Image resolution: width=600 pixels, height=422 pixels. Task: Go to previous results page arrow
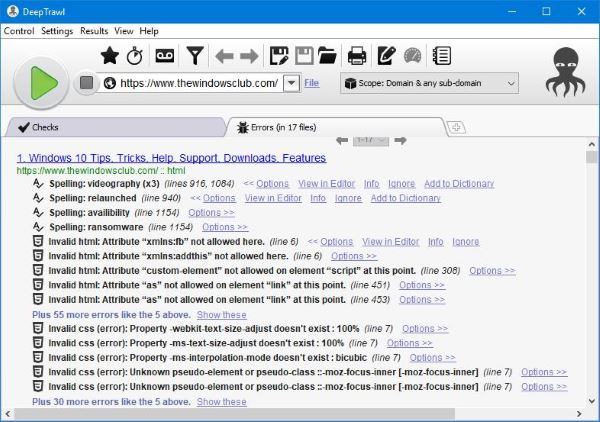point(342,141)
